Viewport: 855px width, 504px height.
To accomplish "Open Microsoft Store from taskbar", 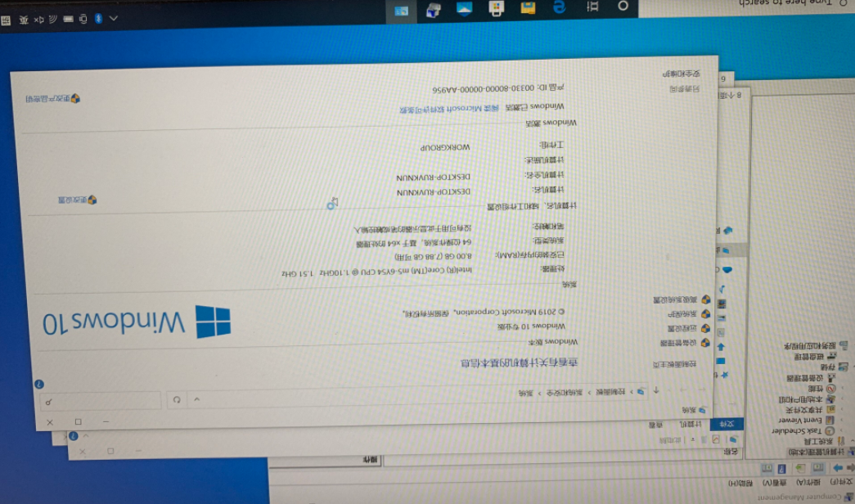I will coord(496,9).
